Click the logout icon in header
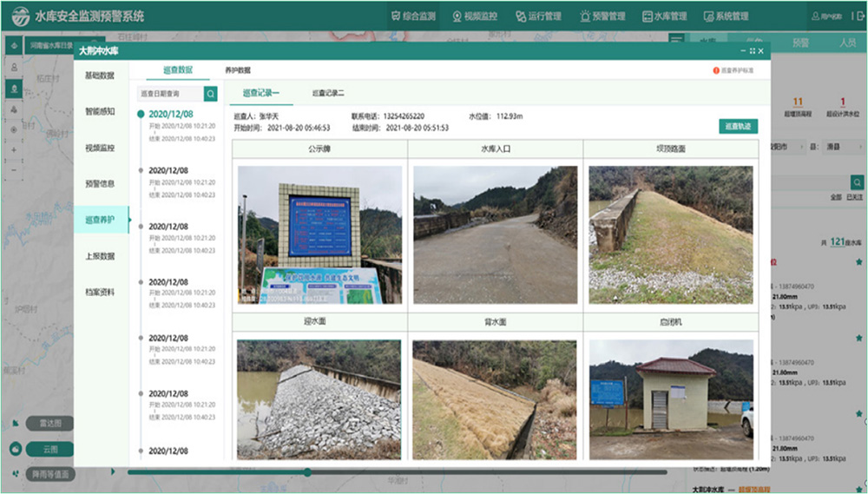 click(x=860, y=16)
